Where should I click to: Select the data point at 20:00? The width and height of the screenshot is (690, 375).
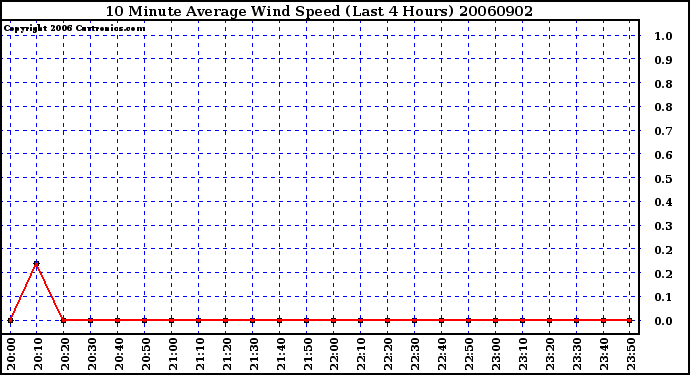pyautogui.click(x=10, y=320)
